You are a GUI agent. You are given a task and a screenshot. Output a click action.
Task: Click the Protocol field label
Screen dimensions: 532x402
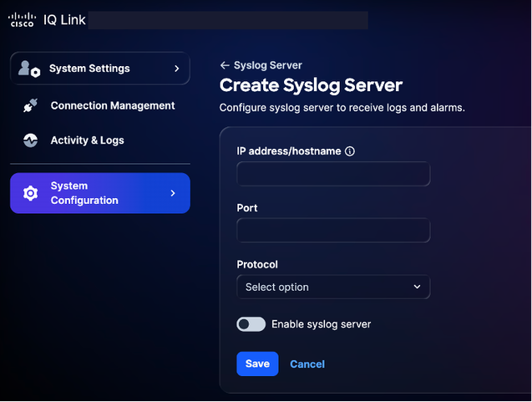[x=257, y=264]
